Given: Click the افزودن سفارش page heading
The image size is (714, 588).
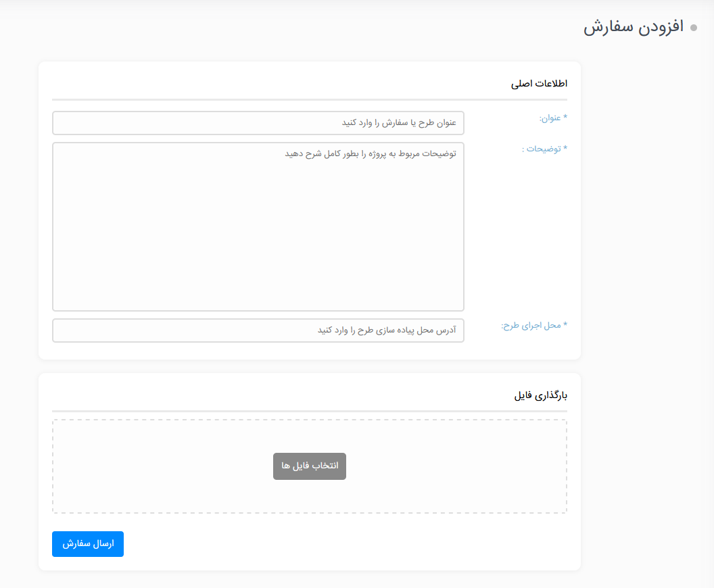Looking at the screenshot, I should tap(634, 26).
